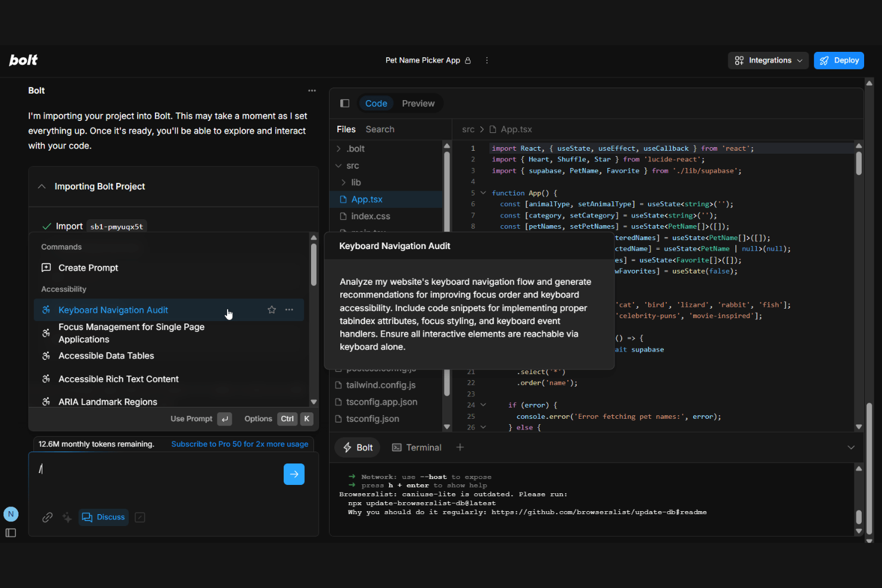The image size is (882, 588).
Task: Select Focus Management for Single Page Applications
Action: coord(169,333)
